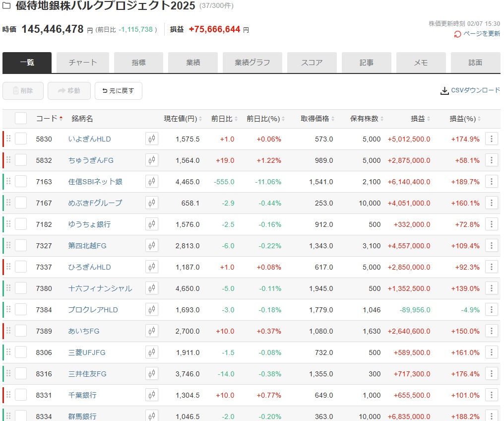This screenshot has width=504, height=421.
Task: Open chart icon for 三菱UFJFG row
Action: [x=152, y=352]
